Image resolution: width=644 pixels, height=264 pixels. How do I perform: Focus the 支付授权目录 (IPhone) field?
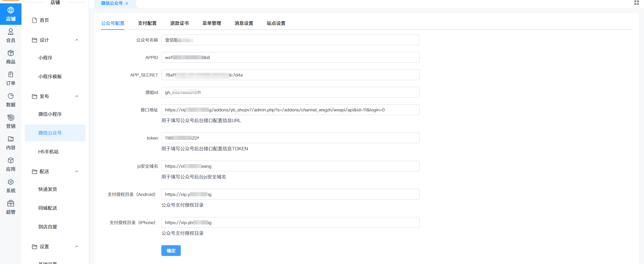tap(290, 222)
